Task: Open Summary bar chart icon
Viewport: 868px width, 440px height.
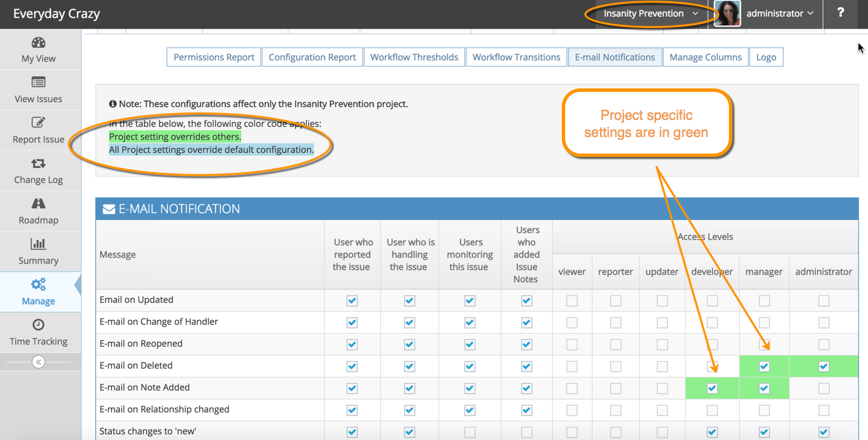Action: coord(38,244)
